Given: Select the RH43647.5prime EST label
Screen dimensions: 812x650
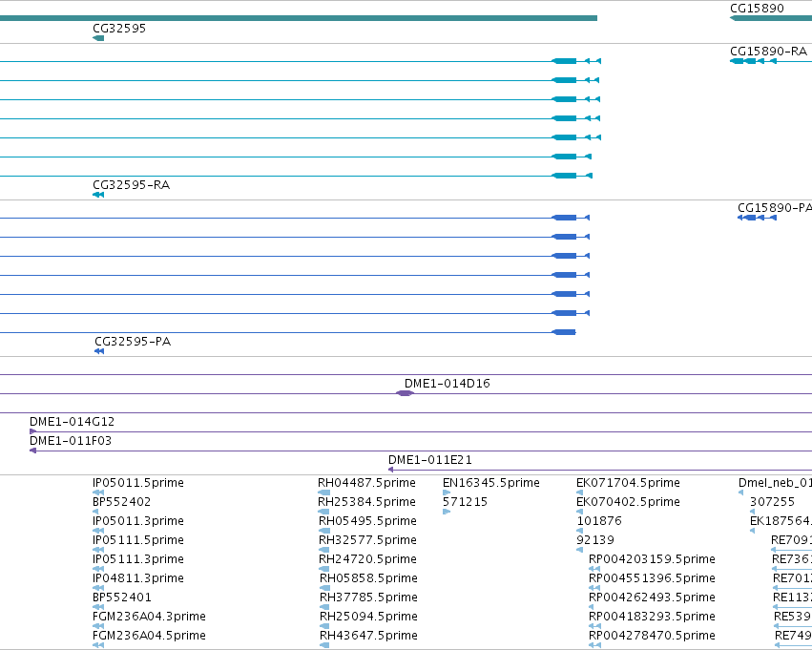Looking at the screenshot, I should 368,636.
